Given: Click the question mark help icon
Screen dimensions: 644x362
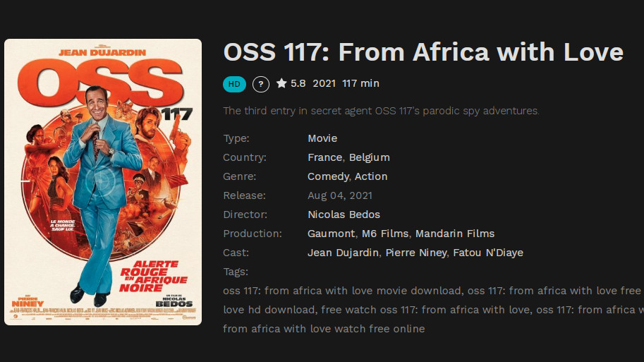Looking at the screenshot, I should (260, 84).
